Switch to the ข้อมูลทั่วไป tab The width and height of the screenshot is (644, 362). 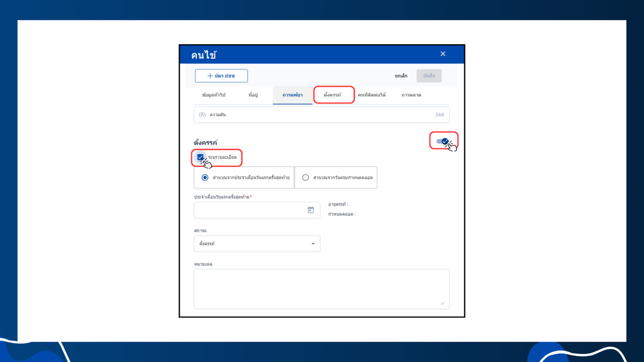coord(213,95)
